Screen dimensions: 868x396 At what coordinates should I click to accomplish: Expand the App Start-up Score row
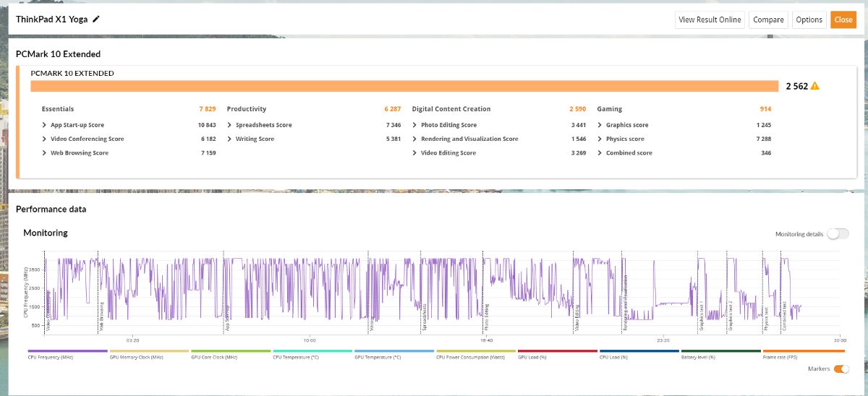click(45, 125)
